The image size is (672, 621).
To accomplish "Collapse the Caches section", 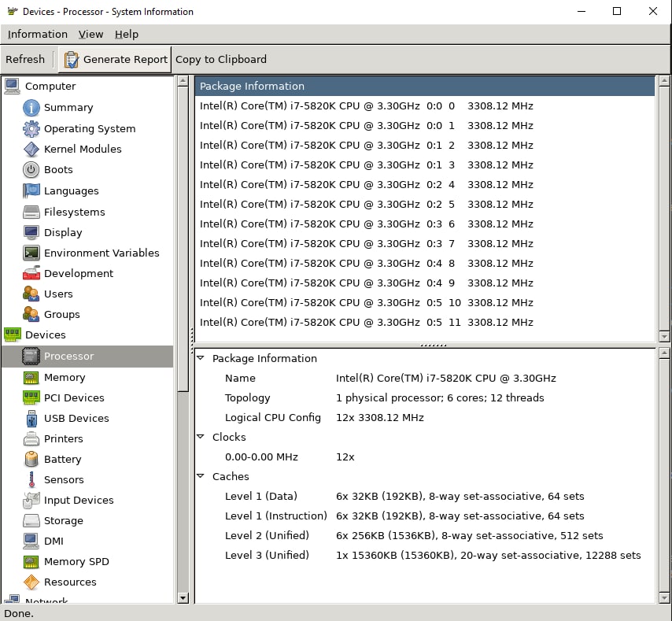I will point(200,476).
